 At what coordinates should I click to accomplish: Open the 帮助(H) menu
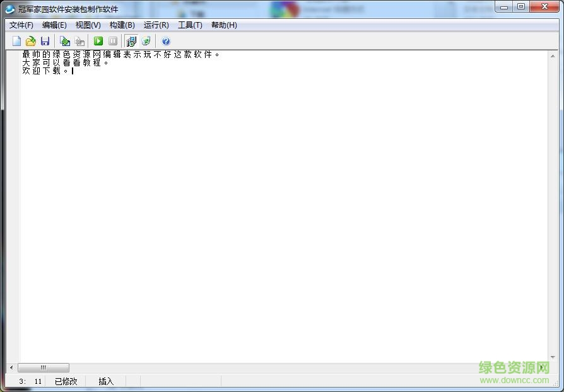pos(224,25)
